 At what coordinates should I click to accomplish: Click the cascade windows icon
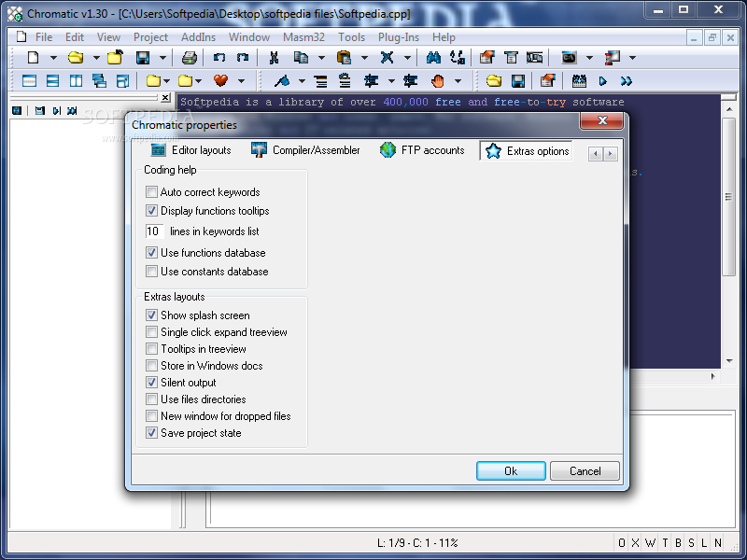(99, 81)
